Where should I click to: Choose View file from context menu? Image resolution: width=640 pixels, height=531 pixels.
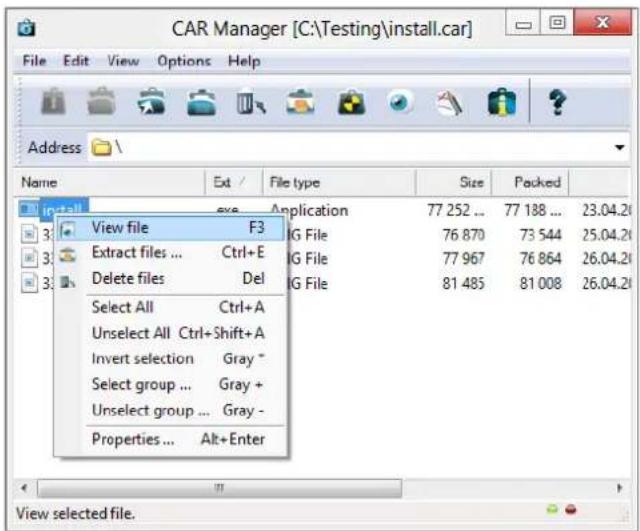[x=170, y=228]
